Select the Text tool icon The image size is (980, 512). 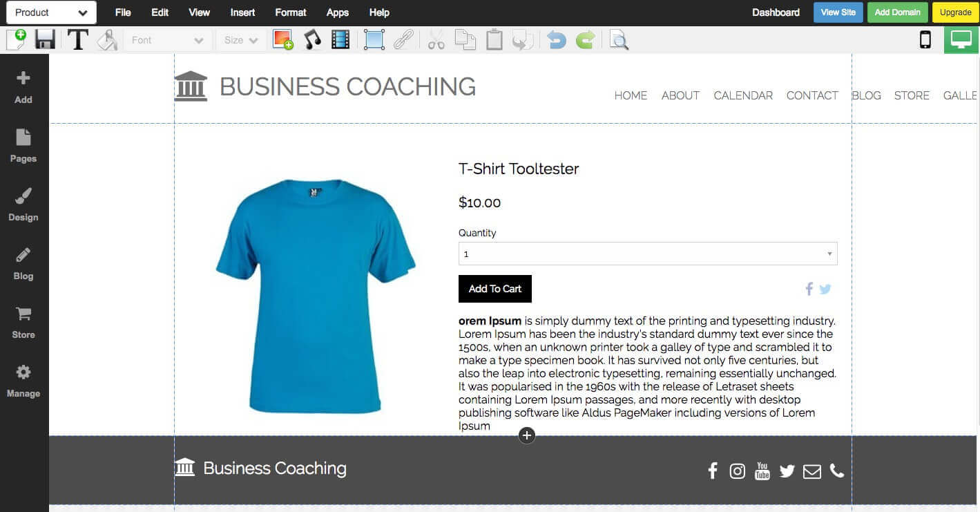click(77, 40)
